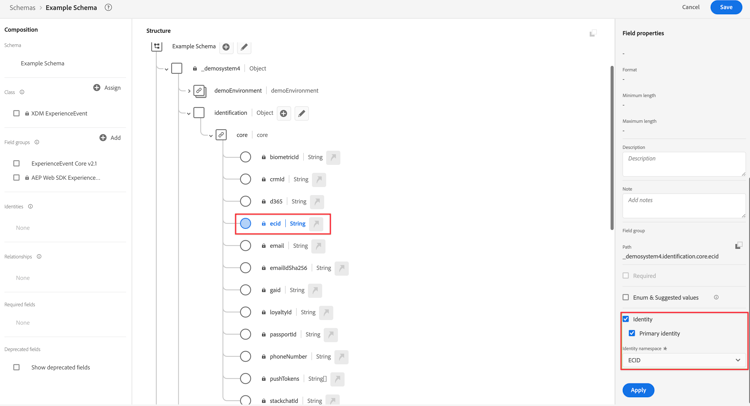This screenshot has height=406, width=750.
Task: Click the add icon next to identification object
Action: click(x=284, y=113)
